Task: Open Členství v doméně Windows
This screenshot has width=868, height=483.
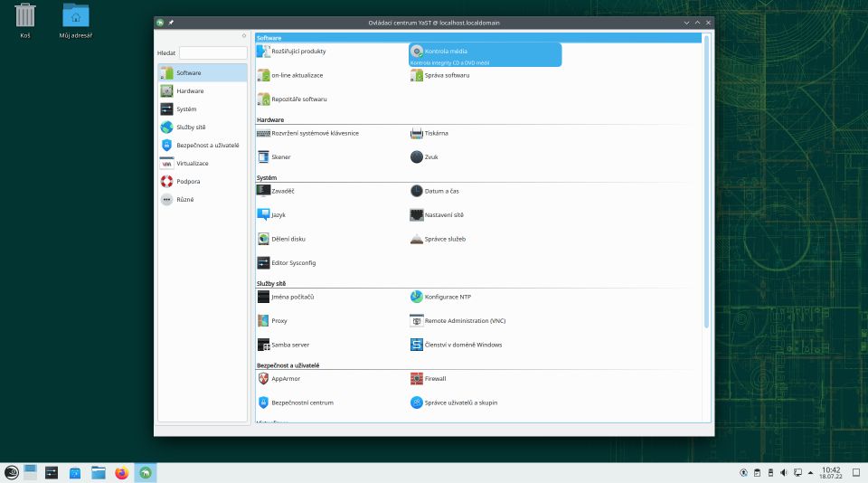Action: point(457,346)
